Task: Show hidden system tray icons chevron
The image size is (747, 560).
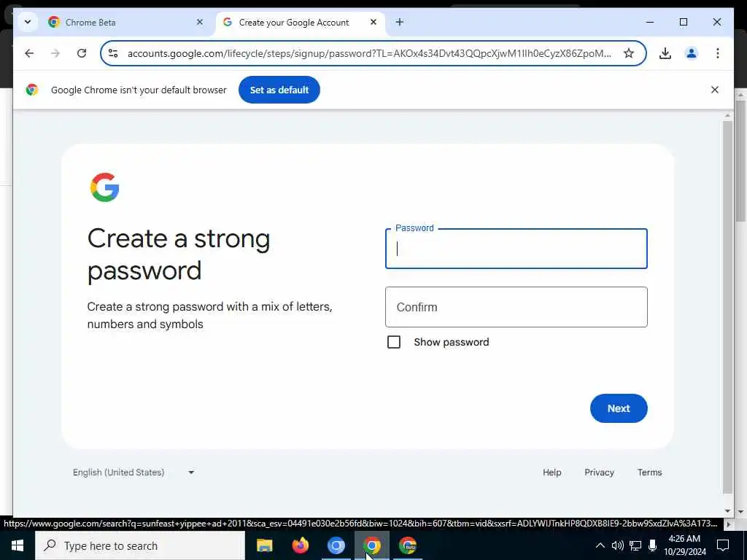Action: 600,545
